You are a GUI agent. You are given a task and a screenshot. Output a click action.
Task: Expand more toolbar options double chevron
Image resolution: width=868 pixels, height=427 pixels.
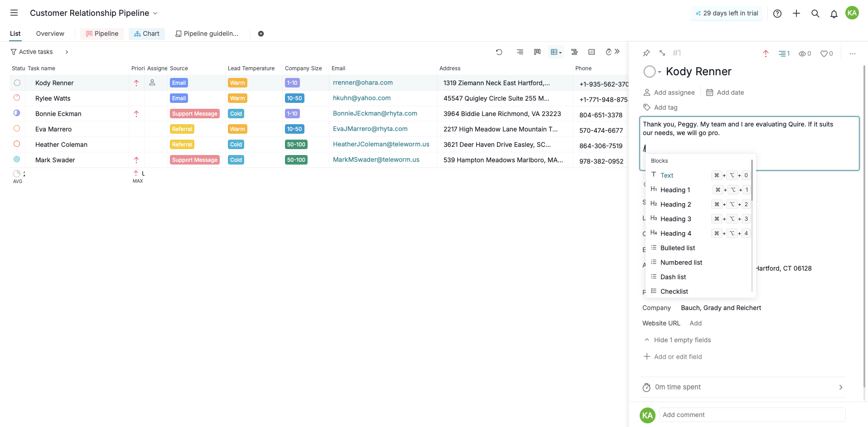click(617, 52)
